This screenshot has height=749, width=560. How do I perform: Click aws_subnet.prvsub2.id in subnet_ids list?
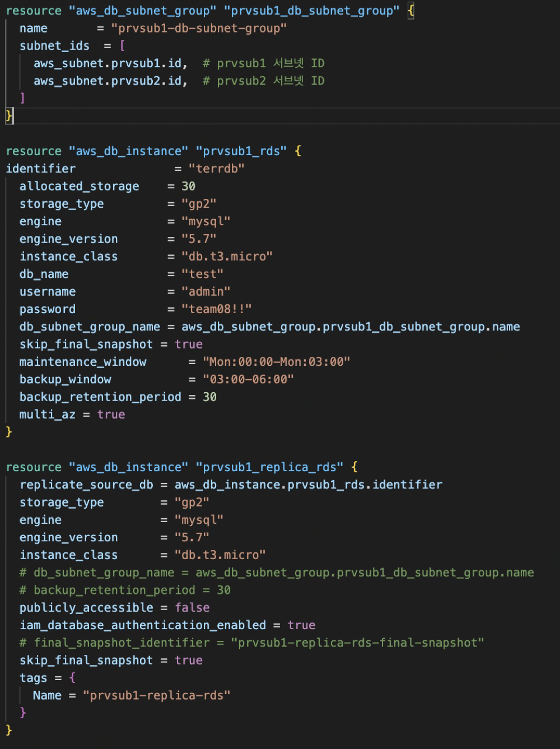tap(108, 81)
